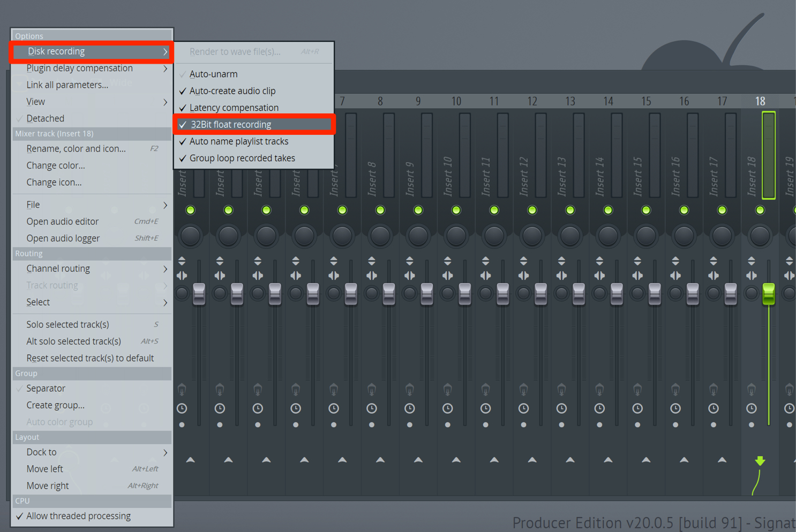Viewport: 796px width, 532px height.
Task: Select Change color... menu item
Action: [x=92, y=165]
